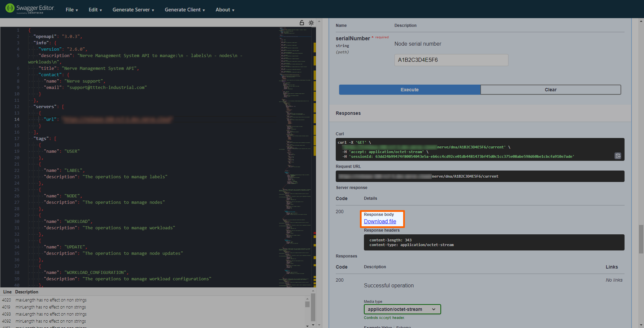Viewport: 644px width, 328px height.
Task: Click the right page vertical scrollbar thumb
Action: [641, 238]
